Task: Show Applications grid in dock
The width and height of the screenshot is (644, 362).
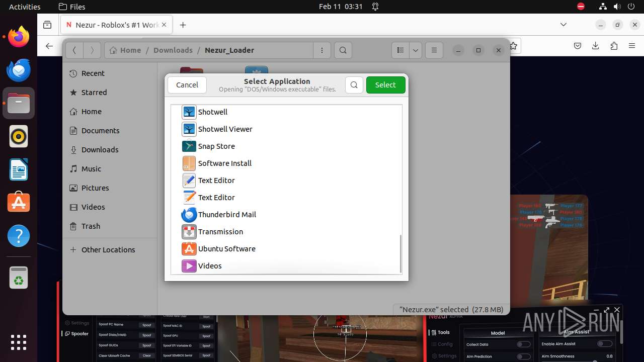Action: (19, 342)
